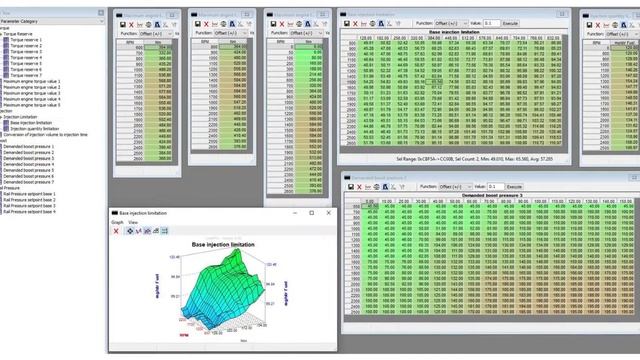This screenshot has width=640, height=360.
Task: Select Torque reserve 7 in tree
Action: (26, 76)
